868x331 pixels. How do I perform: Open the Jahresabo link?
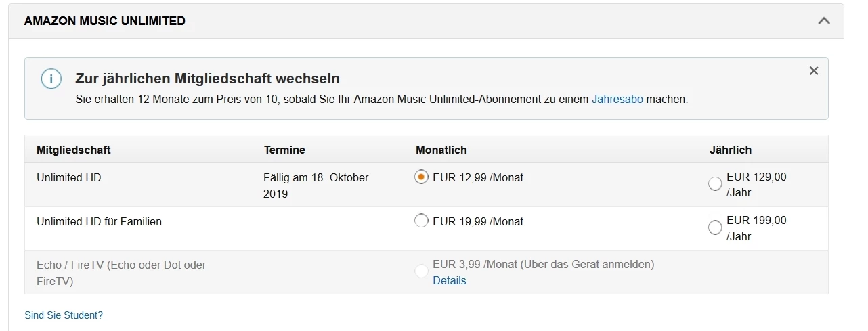pos(617,99)
